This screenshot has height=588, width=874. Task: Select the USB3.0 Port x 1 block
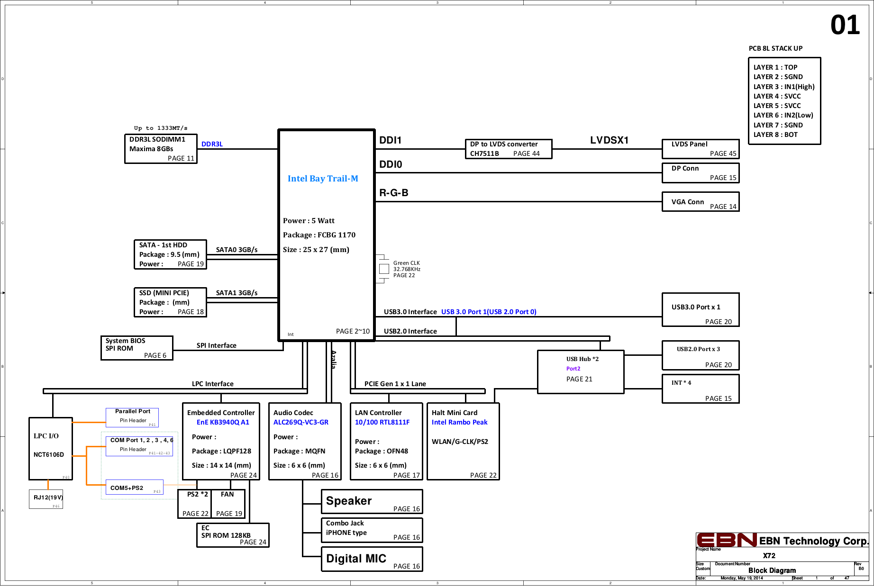(x=701, y=310)
